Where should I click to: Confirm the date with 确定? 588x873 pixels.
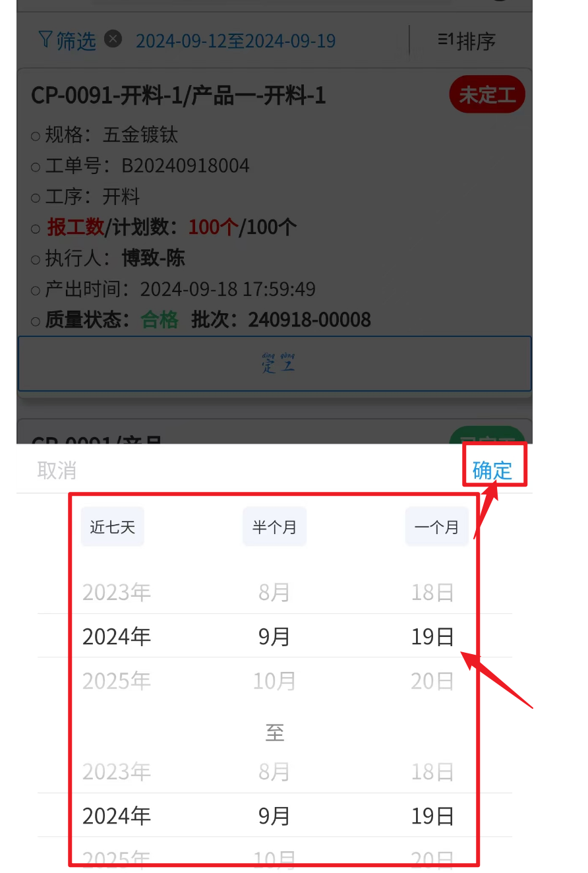point(492,470)
